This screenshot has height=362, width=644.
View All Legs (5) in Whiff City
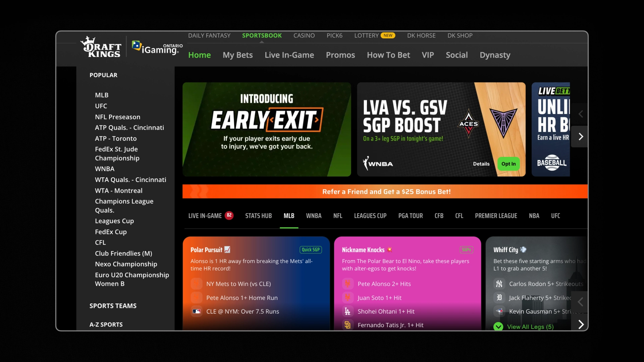(530, 327)
